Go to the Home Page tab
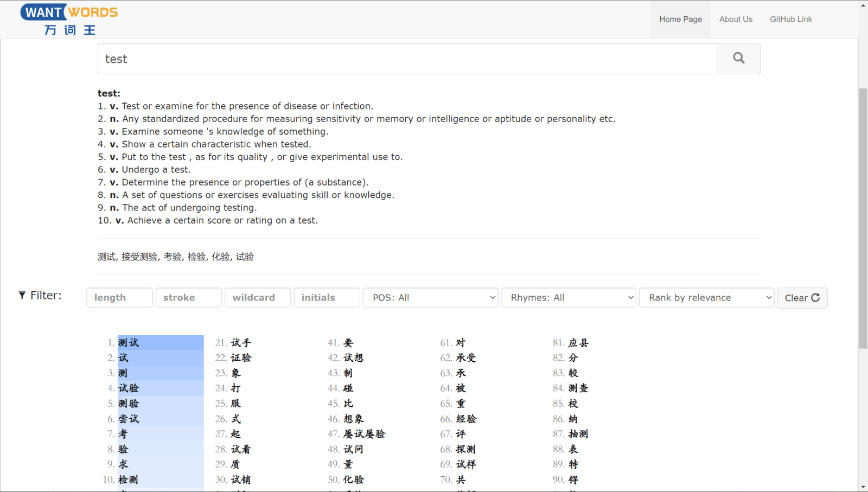Image resolution: width=868 pixels, height=492 pixels. [680, 19]
